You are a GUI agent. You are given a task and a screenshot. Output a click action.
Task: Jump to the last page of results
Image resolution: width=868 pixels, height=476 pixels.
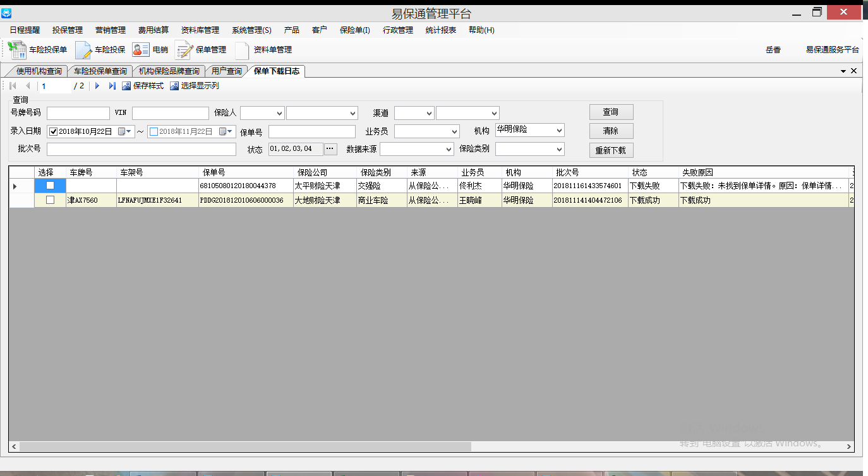(112, 86)
